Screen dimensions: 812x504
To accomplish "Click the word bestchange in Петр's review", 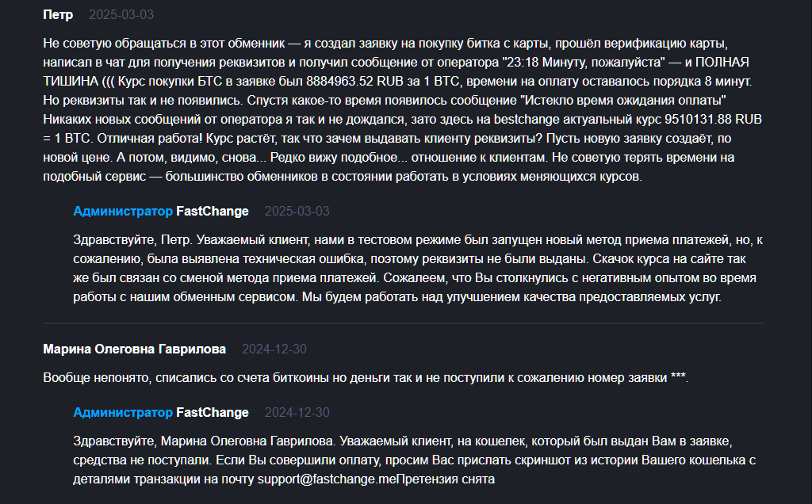I will (x=527, y=120).
